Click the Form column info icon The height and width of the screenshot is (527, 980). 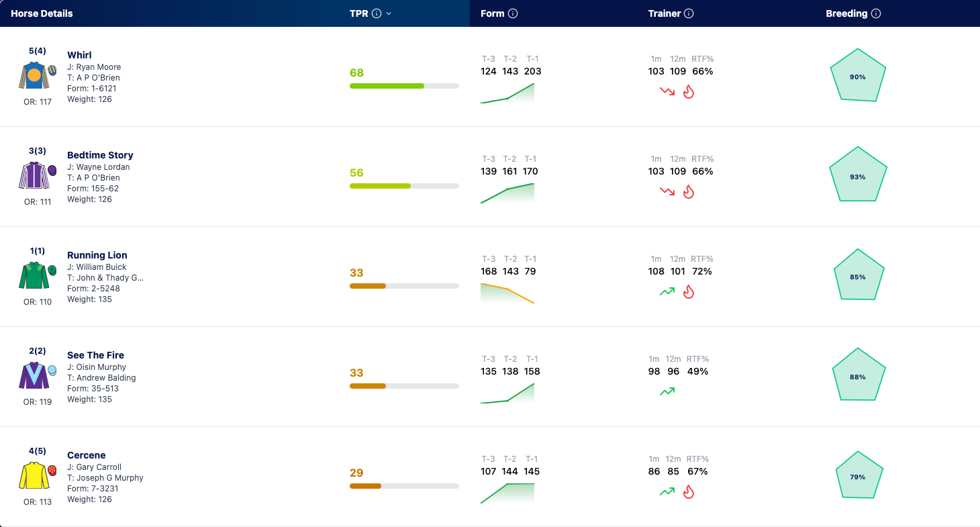pyautogui.click(x=513, y=13)
